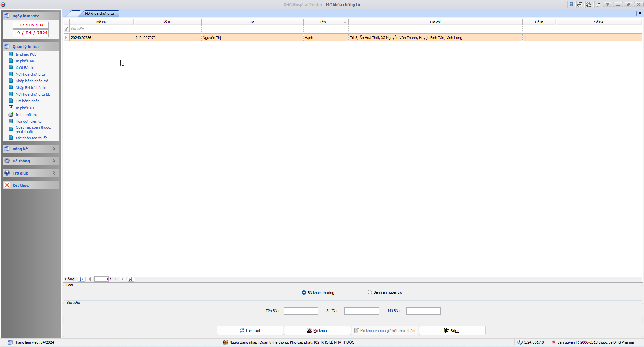Open Xuất Bán lẻ menu item
This screenshot has height=347, width=644.
[25, 68]
